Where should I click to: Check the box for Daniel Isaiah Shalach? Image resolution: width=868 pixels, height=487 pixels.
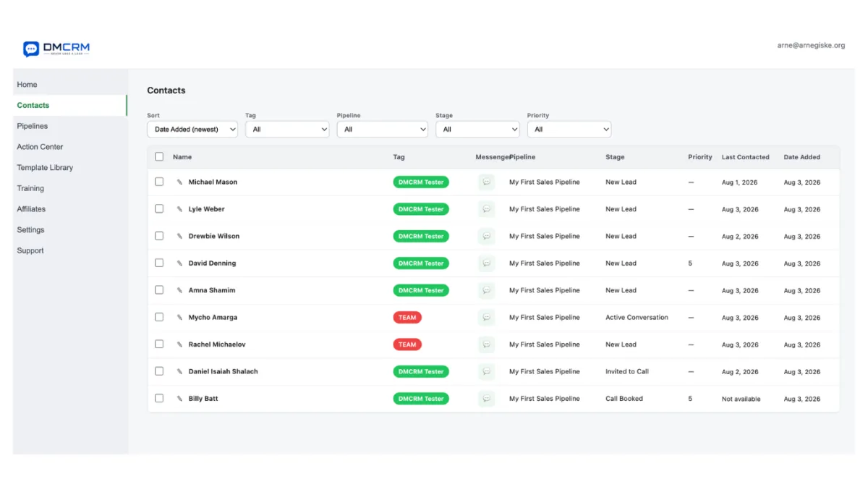click(159, 371)
